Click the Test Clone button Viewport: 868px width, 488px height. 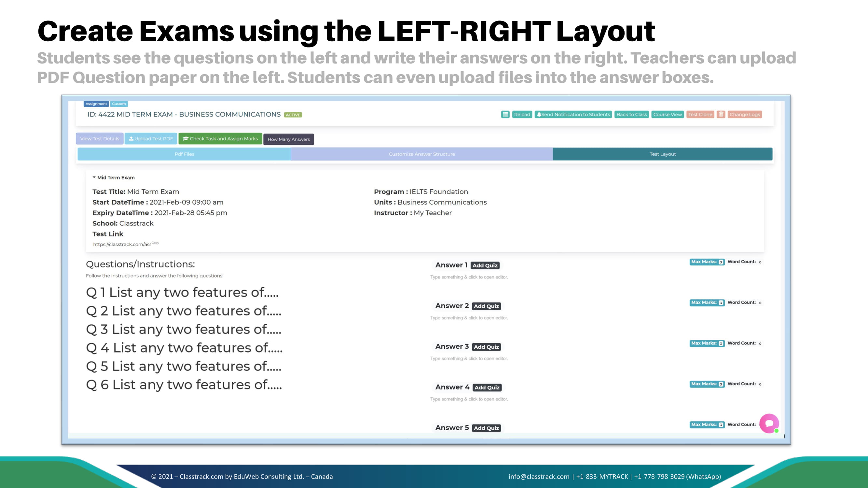[x=700, y=115]
